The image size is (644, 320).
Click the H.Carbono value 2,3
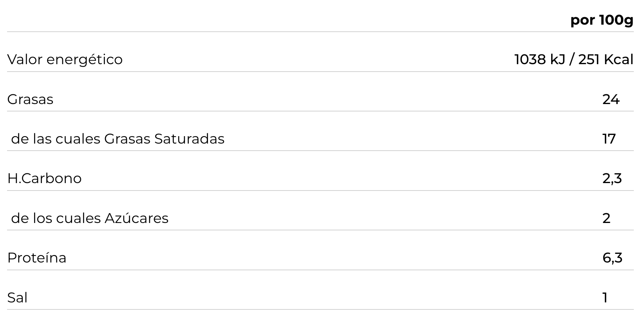pyautogui.click(x=612, y=178)
